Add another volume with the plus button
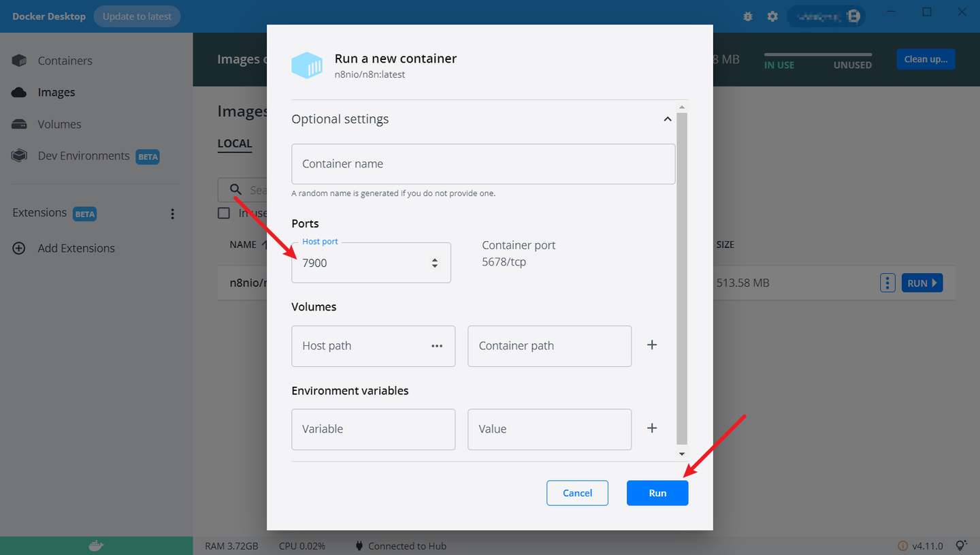Image resolution: width=980 pixels, height=555 pixels. pos(652,345)
